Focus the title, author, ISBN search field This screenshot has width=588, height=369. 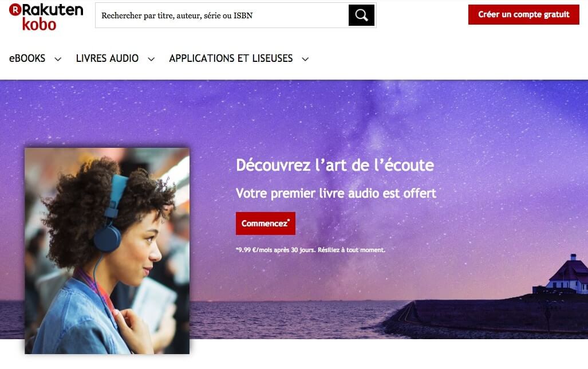(222, 15)
